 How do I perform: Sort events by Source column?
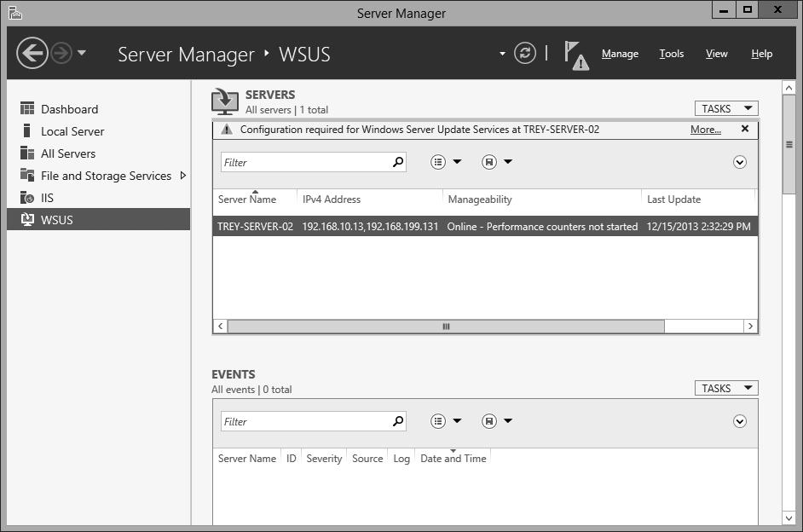367,459
